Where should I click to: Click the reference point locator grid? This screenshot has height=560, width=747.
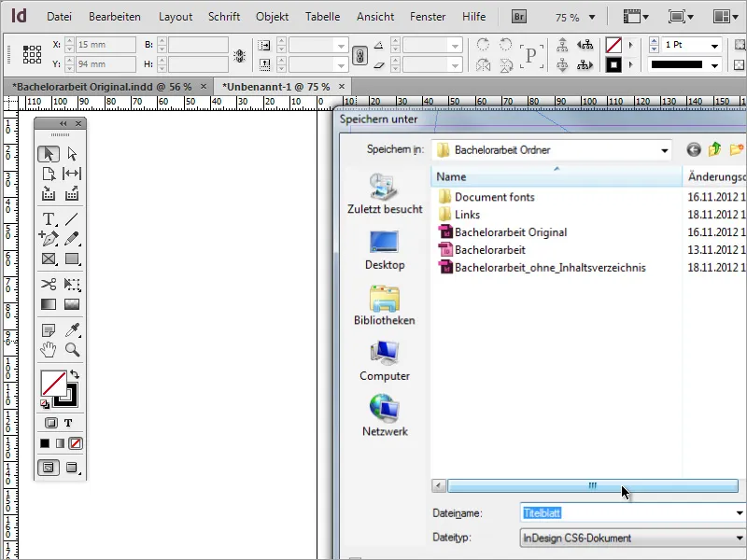32,54
